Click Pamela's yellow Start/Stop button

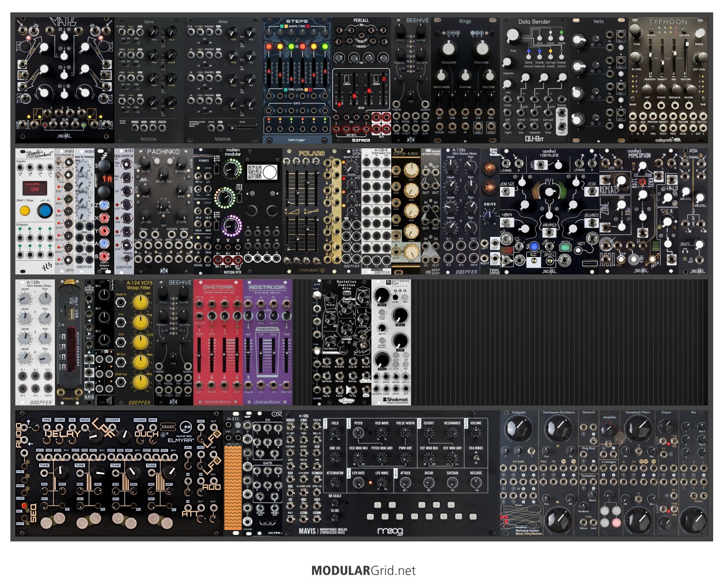25,211
